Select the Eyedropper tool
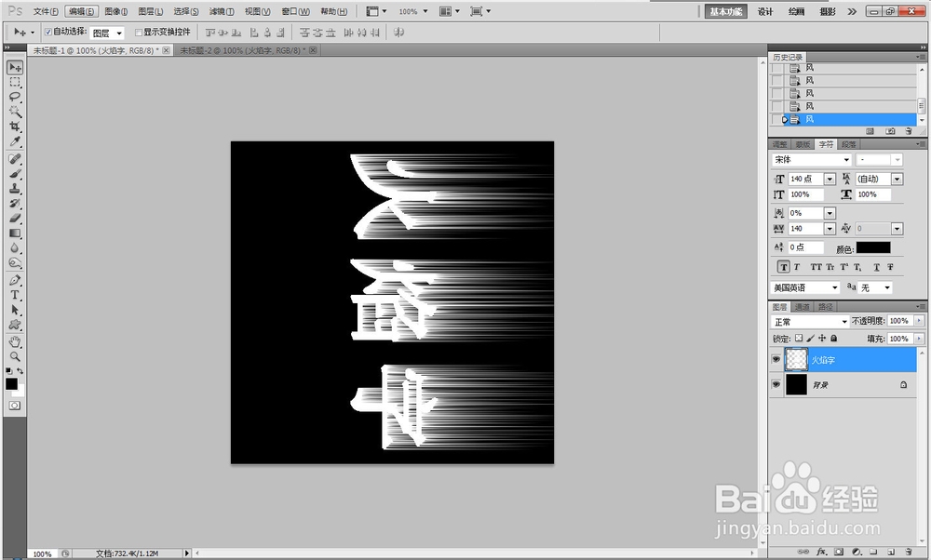 [x=15, y=141]
